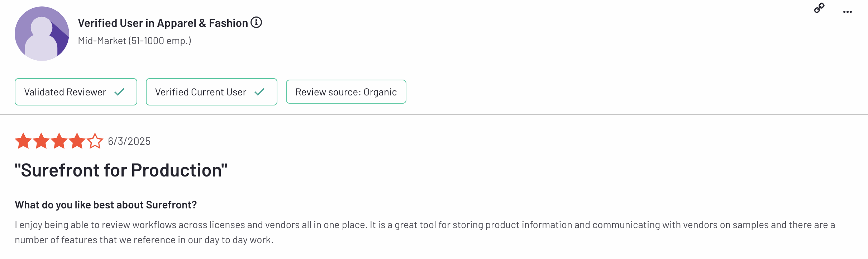Click the Validated Reviewer checkmark icon
The height and width of the screenshot is (259, 868).
pyautogui.click(x=119, y=92)
